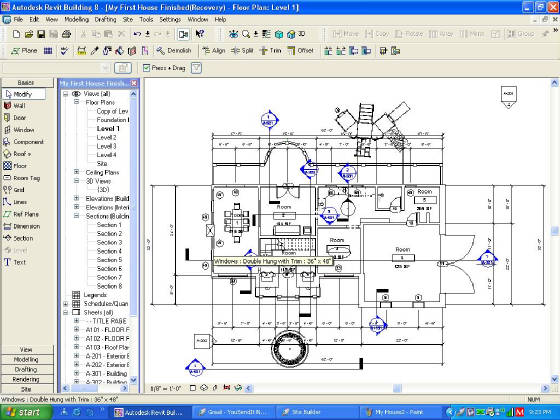Viewport: 560px width, 420px height.
Task: Choose the Offset tool
Action: tap(300, 51)
